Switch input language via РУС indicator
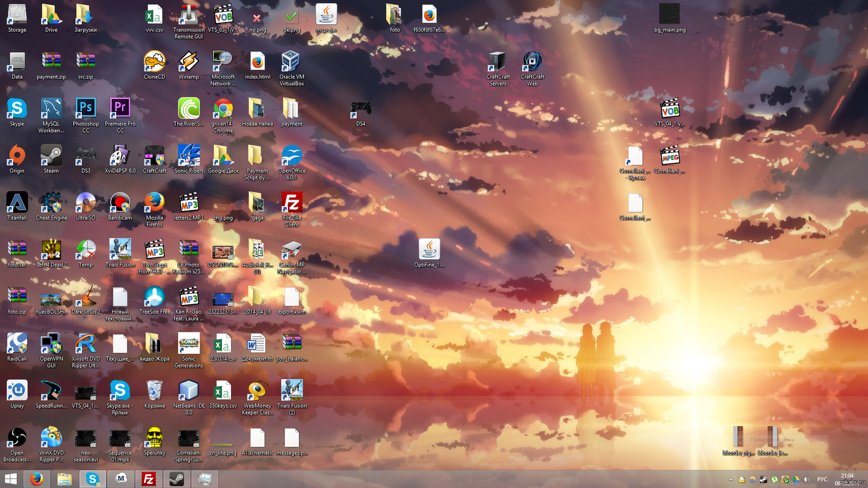 click(822, 479)
